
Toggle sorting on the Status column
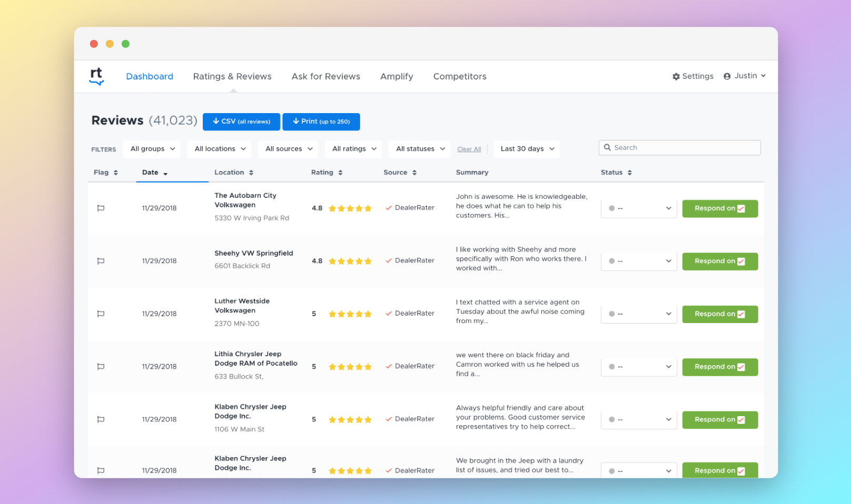coord(629,173)
